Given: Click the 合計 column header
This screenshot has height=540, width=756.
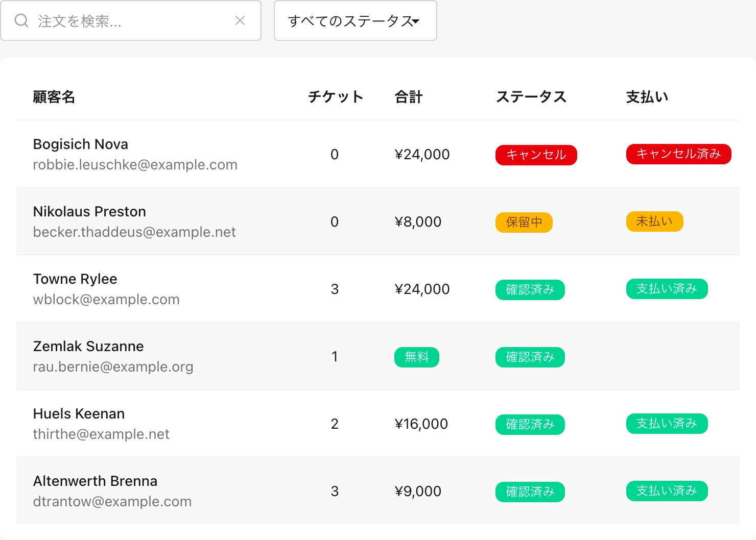Looking at the screenshot, I should tap(409, 97).
